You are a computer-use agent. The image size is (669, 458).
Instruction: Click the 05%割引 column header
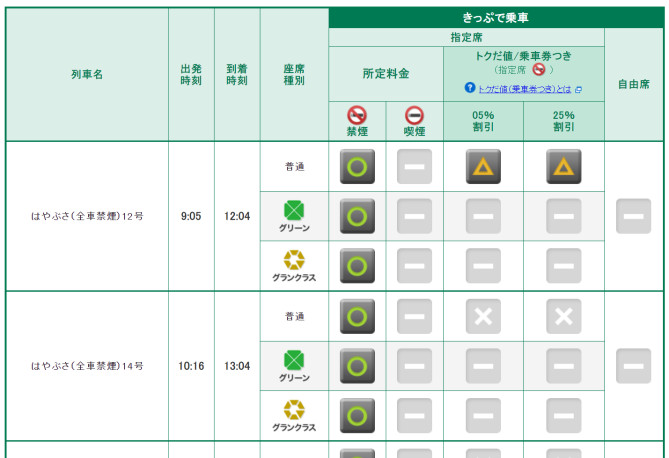tap(483, 121)
